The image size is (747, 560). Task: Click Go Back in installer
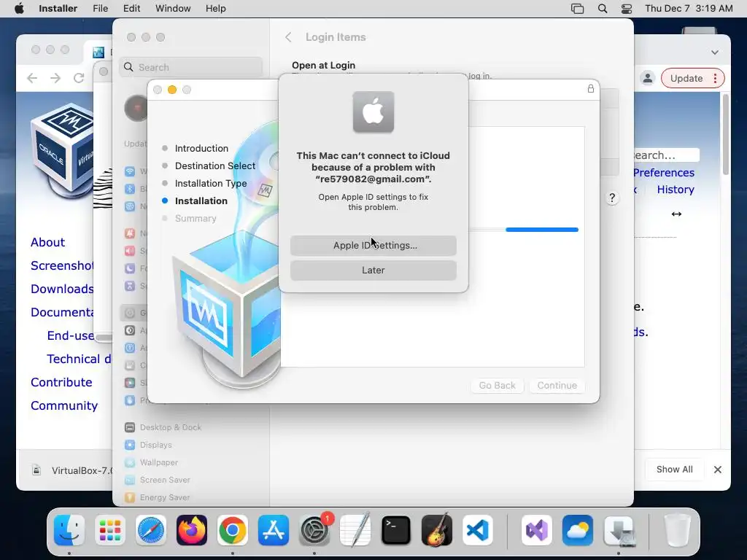(497, 385)
